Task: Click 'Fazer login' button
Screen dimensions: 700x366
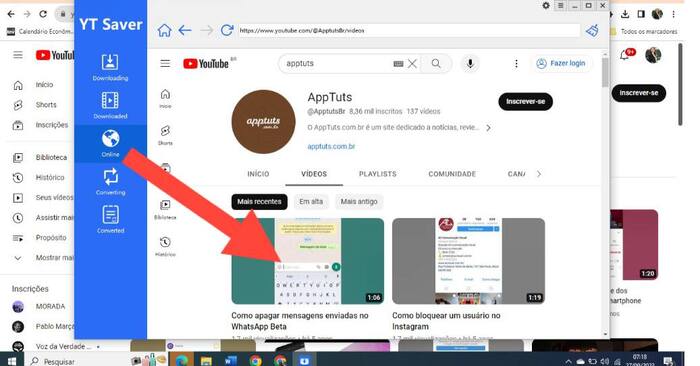Action: [x=562, y=63]
